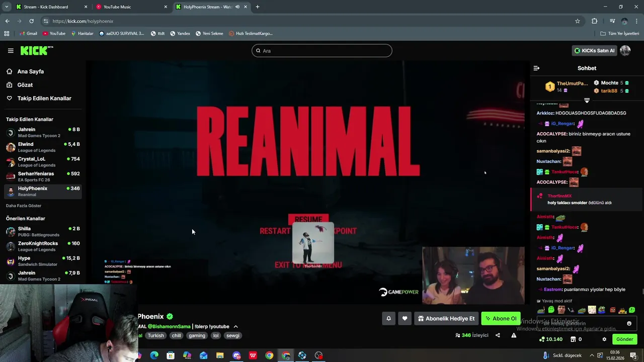Open Chrome extensions puzzle icon
Image resolution: width=644 pixels, height=362 pixels.
(595, 21)
